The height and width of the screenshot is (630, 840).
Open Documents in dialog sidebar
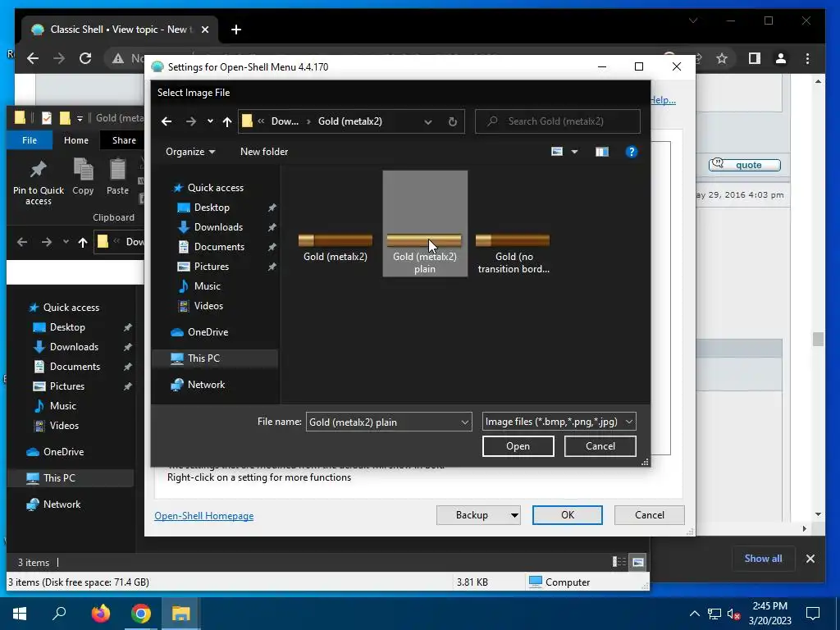pos(218,247)
